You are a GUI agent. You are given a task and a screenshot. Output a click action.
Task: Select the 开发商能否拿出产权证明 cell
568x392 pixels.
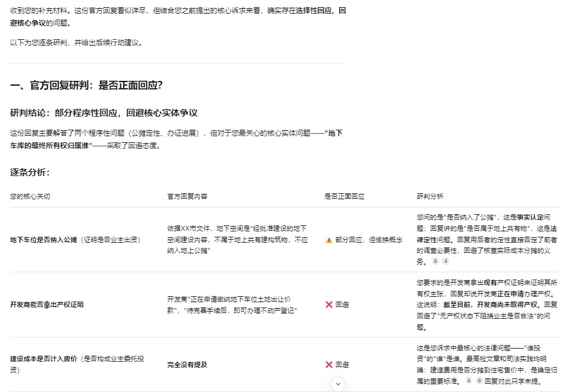[47, 305]
